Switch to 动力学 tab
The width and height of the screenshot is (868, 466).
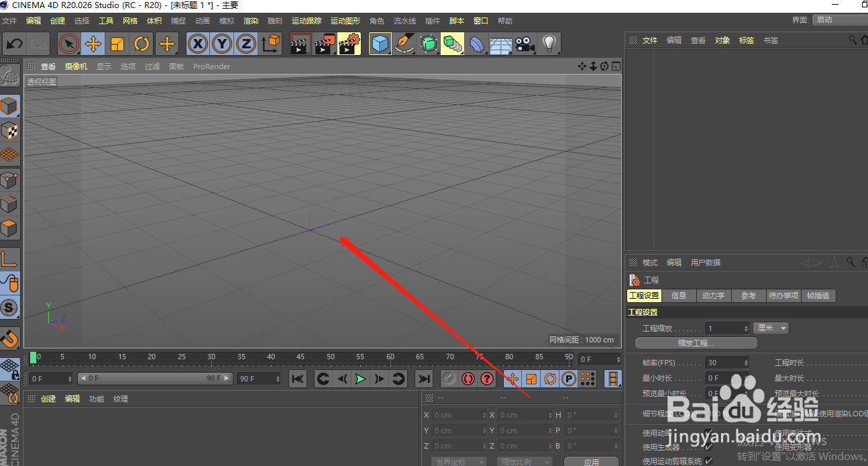point(713,295)
